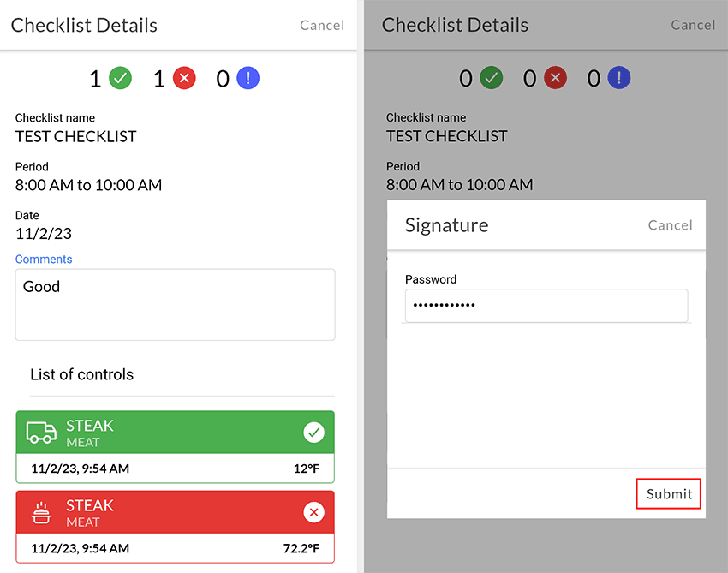Click the white checkmark on green STEAK card

[x=313, y=433]
